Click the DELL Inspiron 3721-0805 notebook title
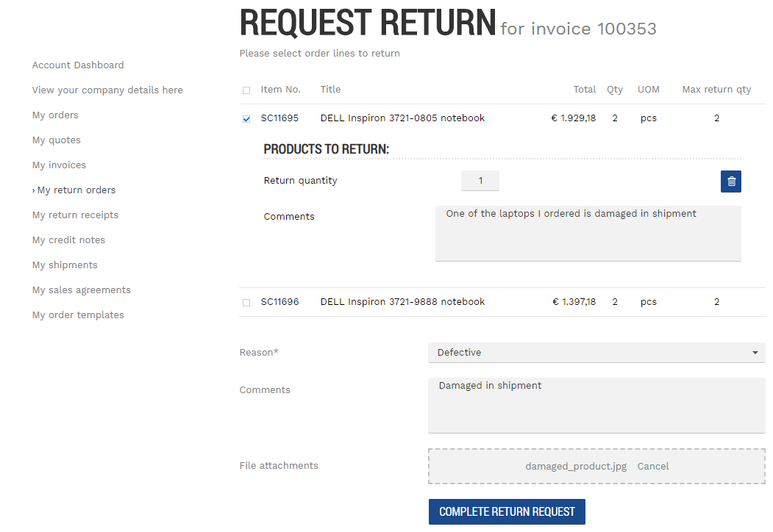Viewport: 773px width, 532px height. 402,118
